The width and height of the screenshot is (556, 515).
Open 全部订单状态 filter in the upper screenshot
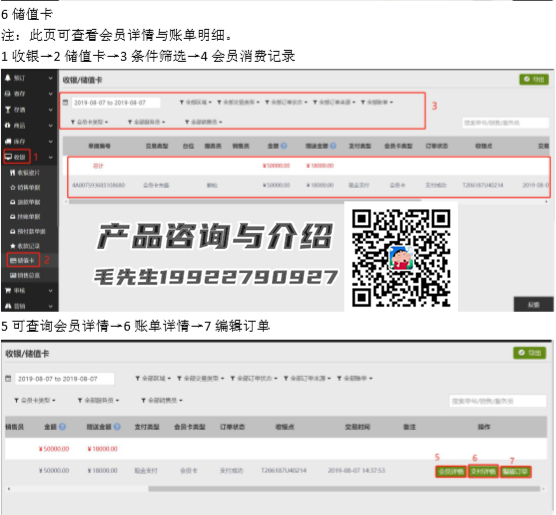[x=287, y=102]
